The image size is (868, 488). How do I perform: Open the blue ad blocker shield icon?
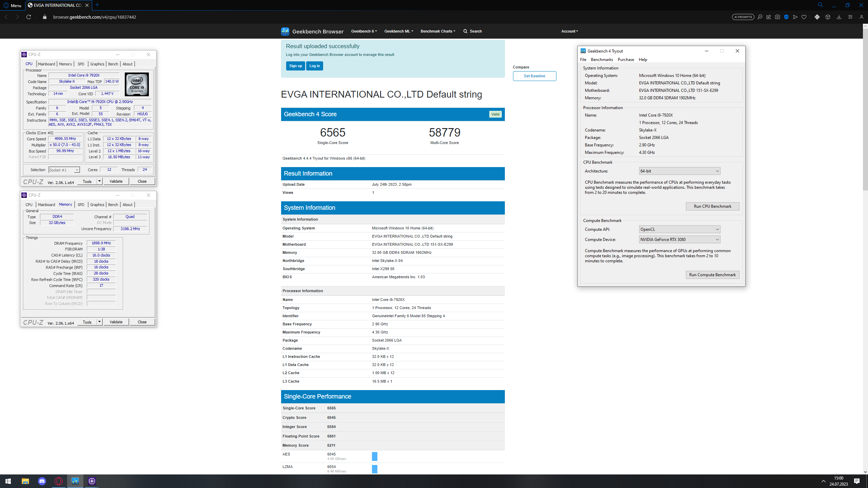coord(786,17)
